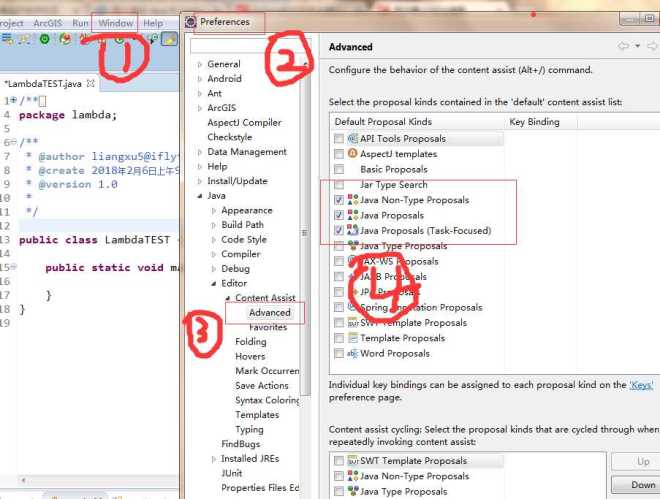Uncheck Java Proposals checkbox

(339, 215)
